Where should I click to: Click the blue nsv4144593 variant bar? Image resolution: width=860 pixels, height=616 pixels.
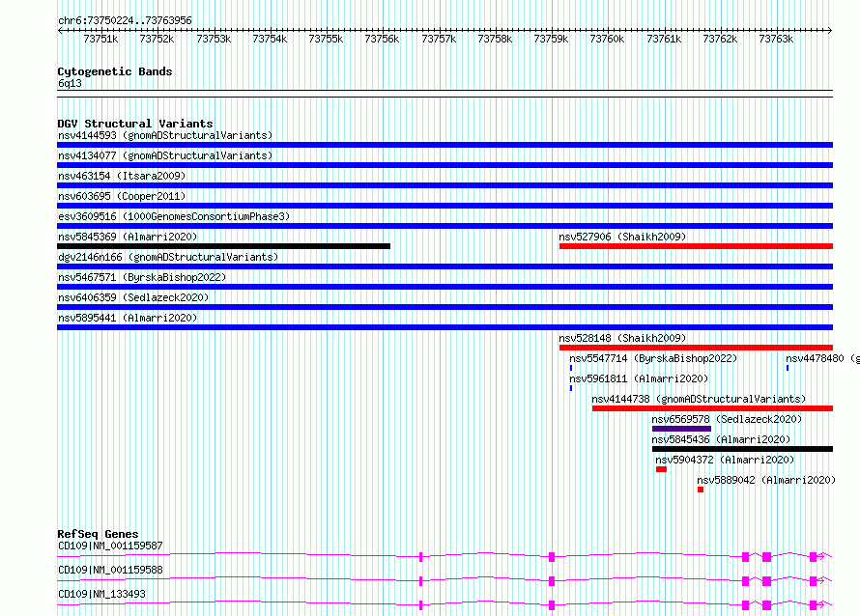click(444, 145)
